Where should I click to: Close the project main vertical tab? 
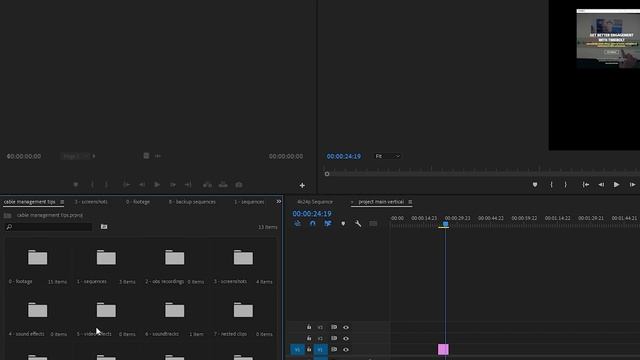[x=352, y=202]
